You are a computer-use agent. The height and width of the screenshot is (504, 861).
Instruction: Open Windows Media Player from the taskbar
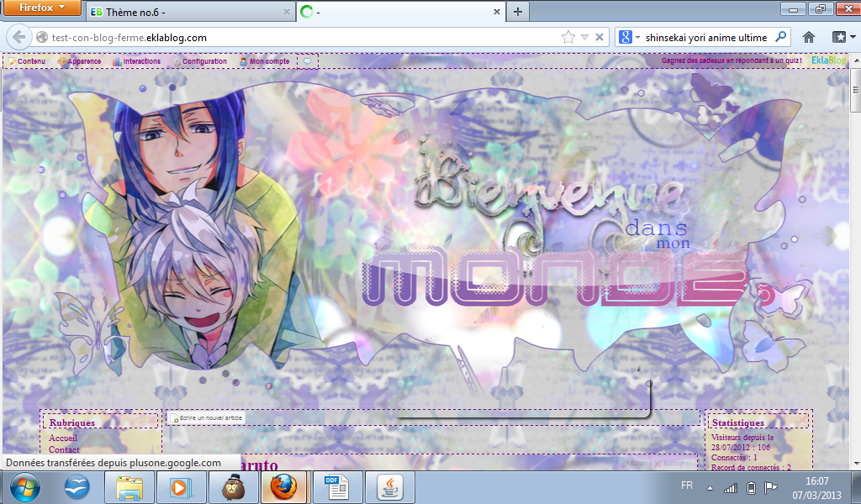tap(180, 487)
